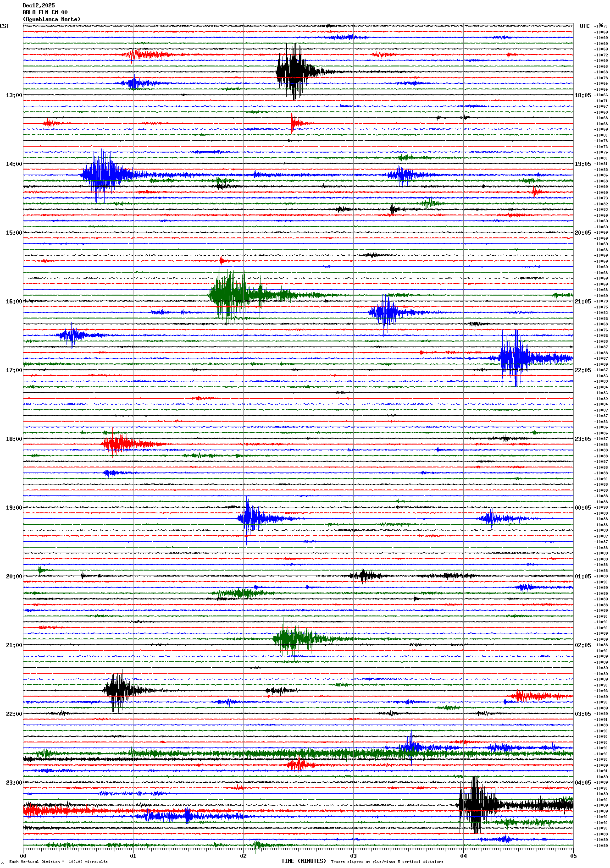Click the station code ABLO ELN CM 00
Image resolution: width=610 pixels, height=868 pixels.
pyautogui.click(x=45, y=12)
